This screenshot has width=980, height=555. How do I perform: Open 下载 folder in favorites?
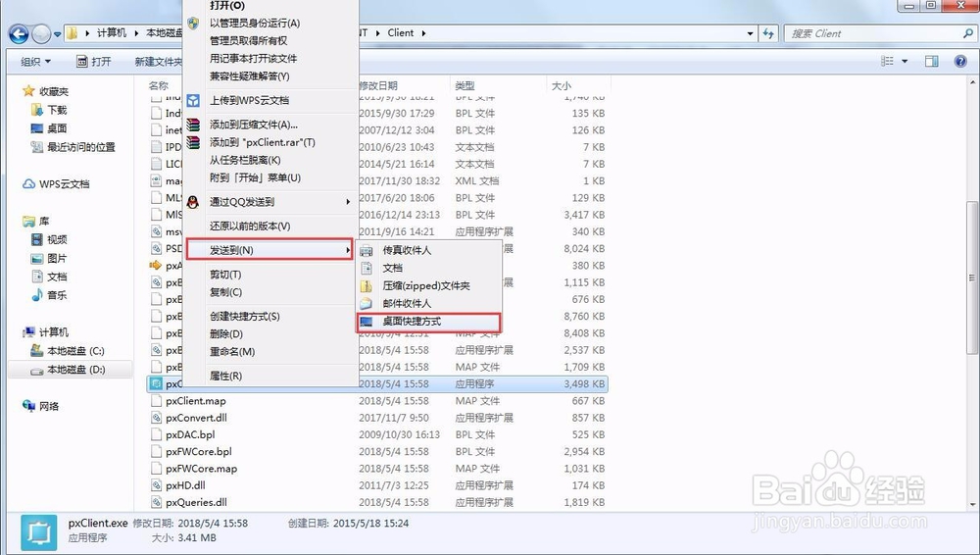(49, 110)
